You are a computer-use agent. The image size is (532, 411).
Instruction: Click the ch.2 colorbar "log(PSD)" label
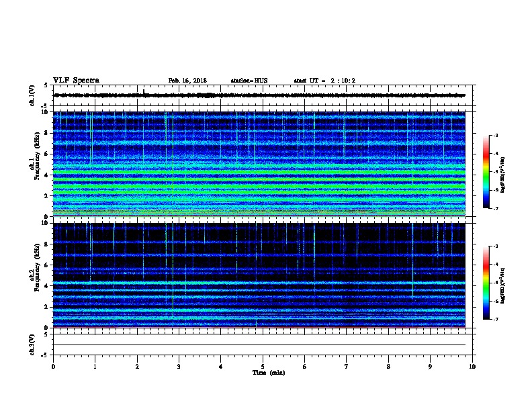502,285
